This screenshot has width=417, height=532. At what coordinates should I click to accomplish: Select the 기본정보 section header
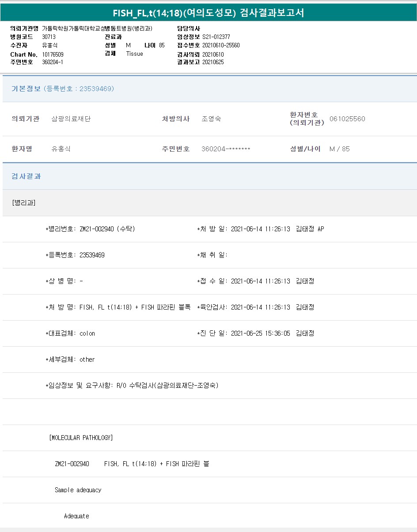[x=26, y=89]
